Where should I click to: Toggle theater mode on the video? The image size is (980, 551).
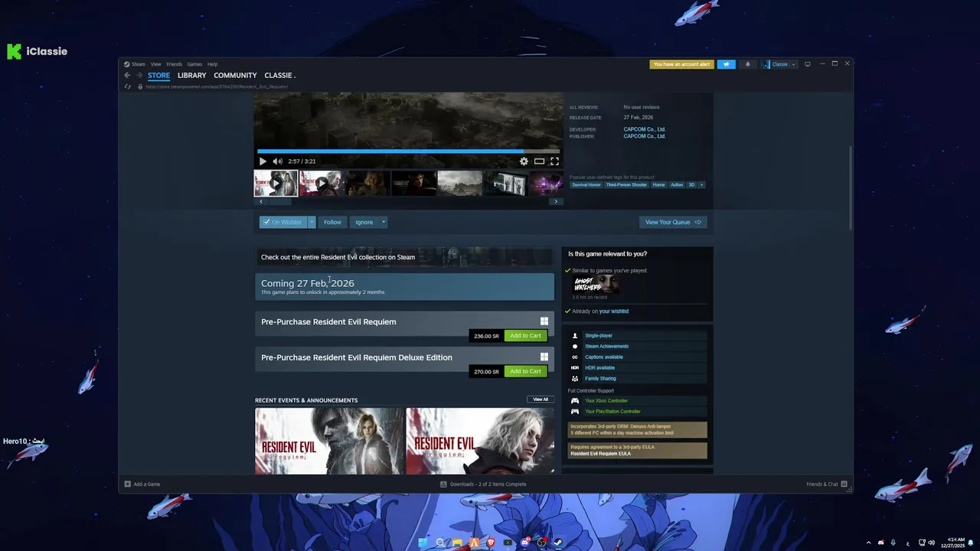(x=539, y=161)
